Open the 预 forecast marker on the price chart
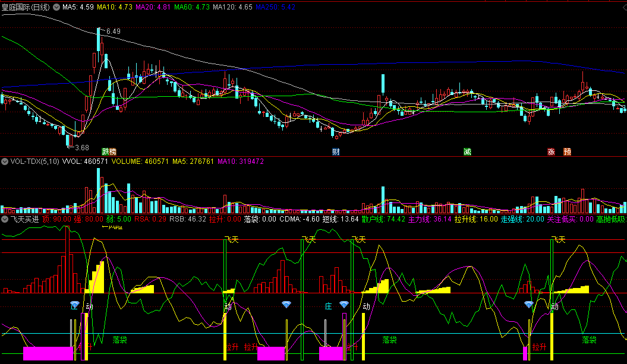Viewport: 627px width, 364px height. point(567,152)
